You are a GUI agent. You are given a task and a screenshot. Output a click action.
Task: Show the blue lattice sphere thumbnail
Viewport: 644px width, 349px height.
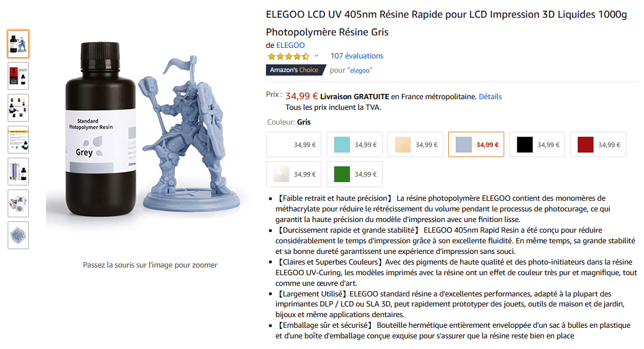tap(18, 235)
